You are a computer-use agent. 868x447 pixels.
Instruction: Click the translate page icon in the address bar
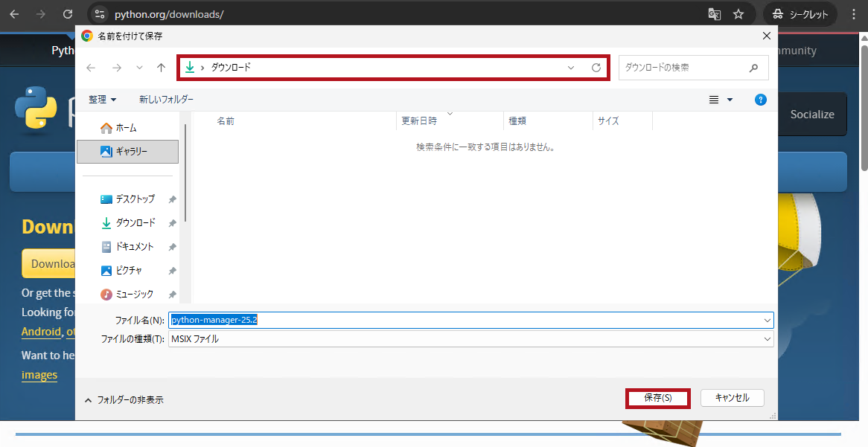coord(714,14)
